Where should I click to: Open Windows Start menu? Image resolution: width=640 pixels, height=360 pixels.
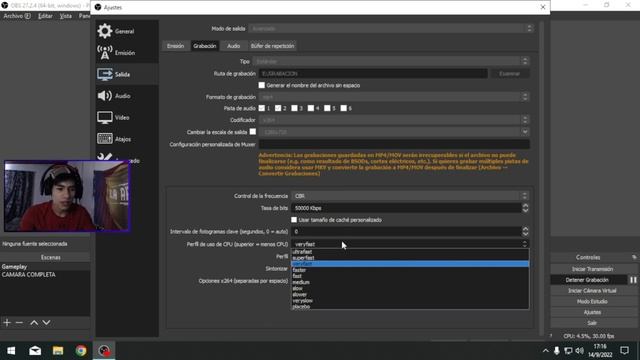pyautogui.click(x=11, y=351)
